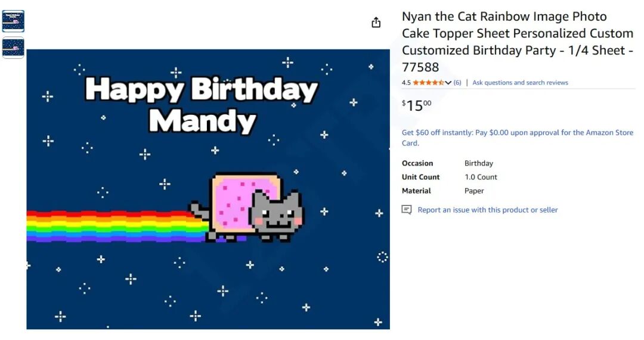Click the Birthday occasion value

(478, 163)
